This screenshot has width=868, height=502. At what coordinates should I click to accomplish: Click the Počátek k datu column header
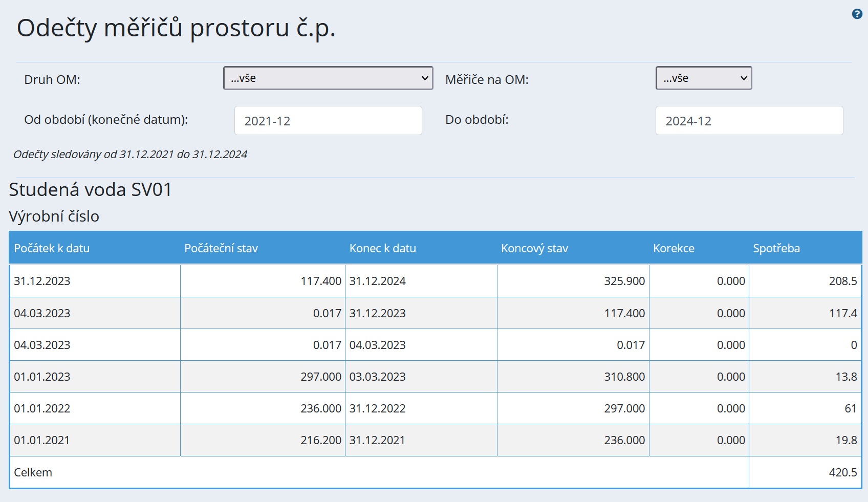coord(52,248)
